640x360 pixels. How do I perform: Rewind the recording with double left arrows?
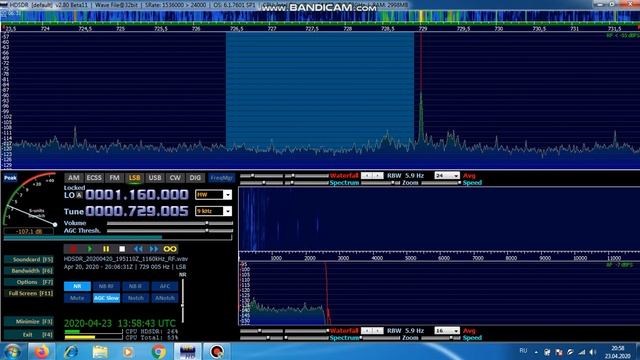click(138, 249)
